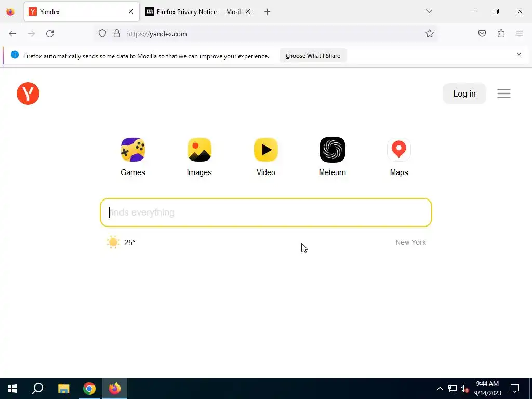
Task: List all tabs dropdown arrow
Action: point(429,11)
